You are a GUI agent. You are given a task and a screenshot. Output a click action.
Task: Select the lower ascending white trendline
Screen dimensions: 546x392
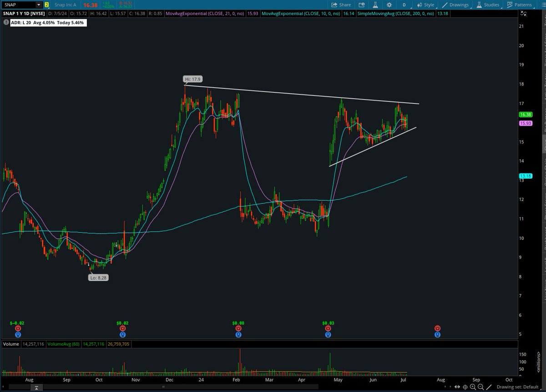[372, 146]
